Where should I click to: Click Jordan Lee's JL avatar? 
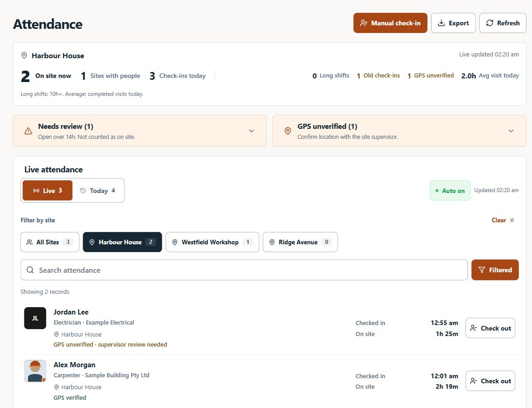pos(35,318)
